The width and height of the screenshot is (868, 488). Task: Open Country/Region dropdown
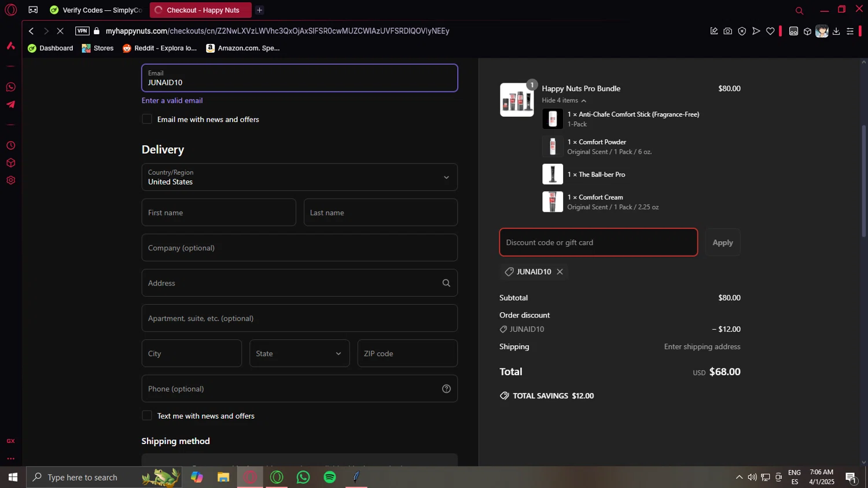pos(300,177)
